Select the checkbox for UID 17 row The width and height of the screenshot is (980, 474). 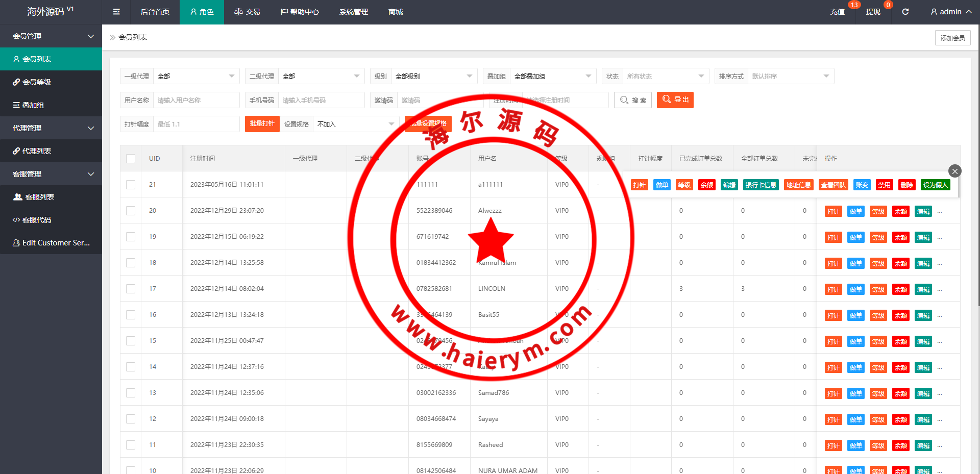131,289
